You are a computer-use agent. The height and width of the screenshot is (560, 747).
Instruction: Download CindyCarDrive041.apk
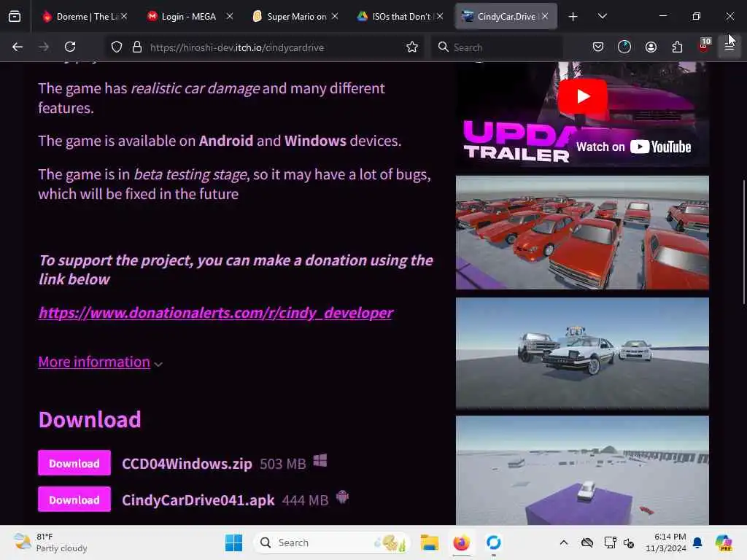pos(74,499)
